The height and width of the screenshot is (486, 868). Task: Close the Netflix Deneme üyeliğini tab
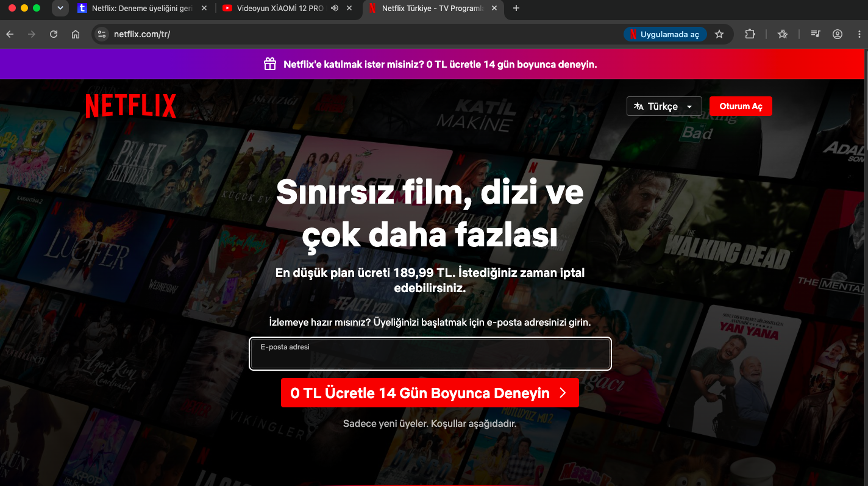point(204,9)
